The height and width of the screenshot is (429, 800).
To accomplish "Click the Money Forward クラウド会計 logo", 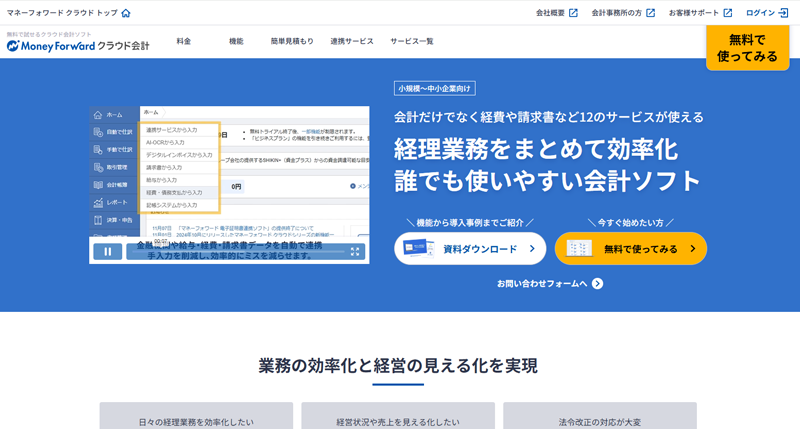I will pyautogui.click(x=78, y=45).
